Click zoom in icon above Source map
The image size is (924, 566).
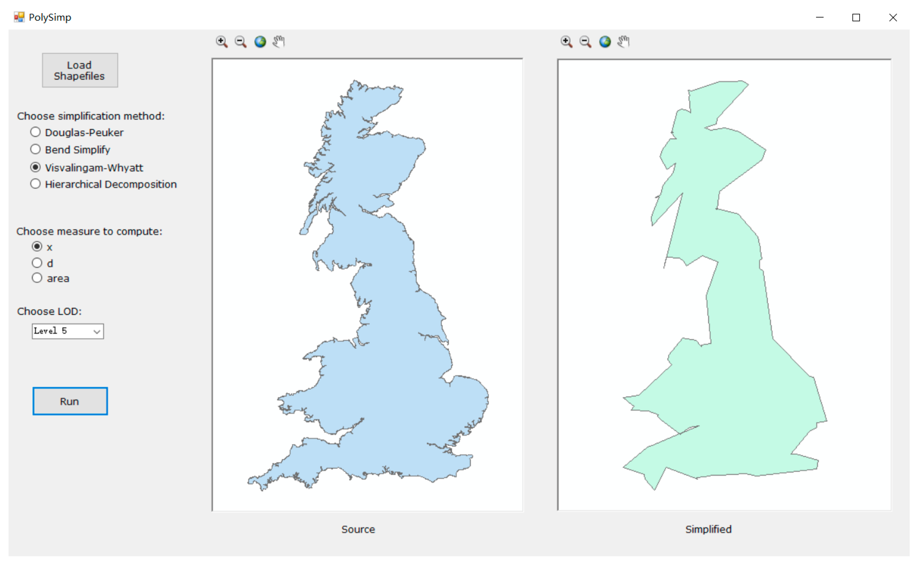222,42
